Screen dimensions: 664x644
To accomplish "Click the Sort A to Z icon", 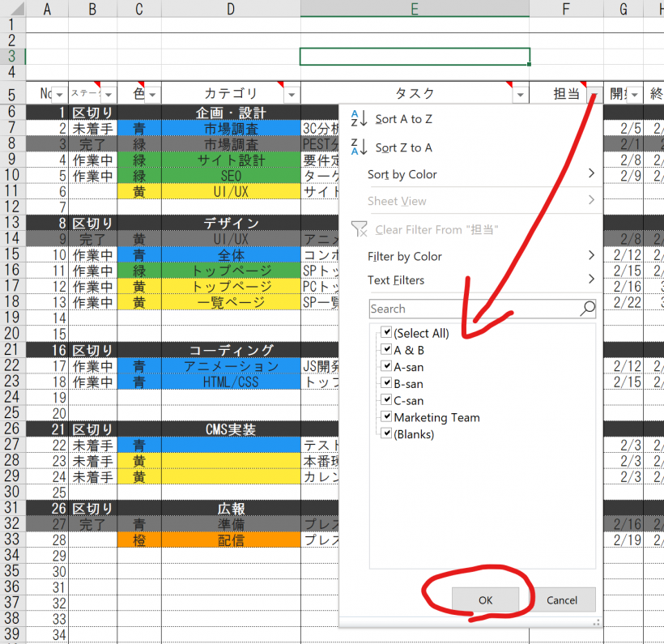I will 358,119.
